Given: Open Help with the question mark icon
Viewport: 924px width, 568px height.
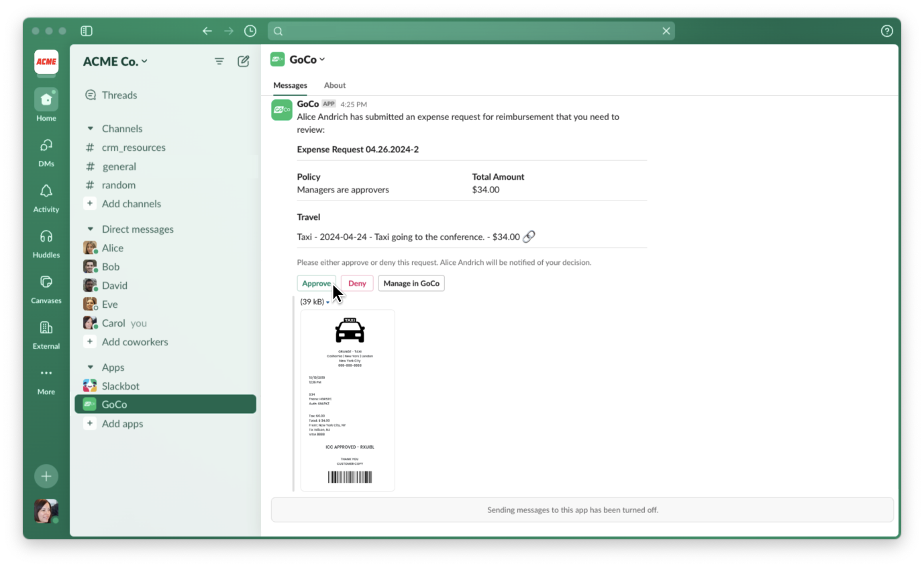Looking at the screenshot, I should click(x=886, y=31).
